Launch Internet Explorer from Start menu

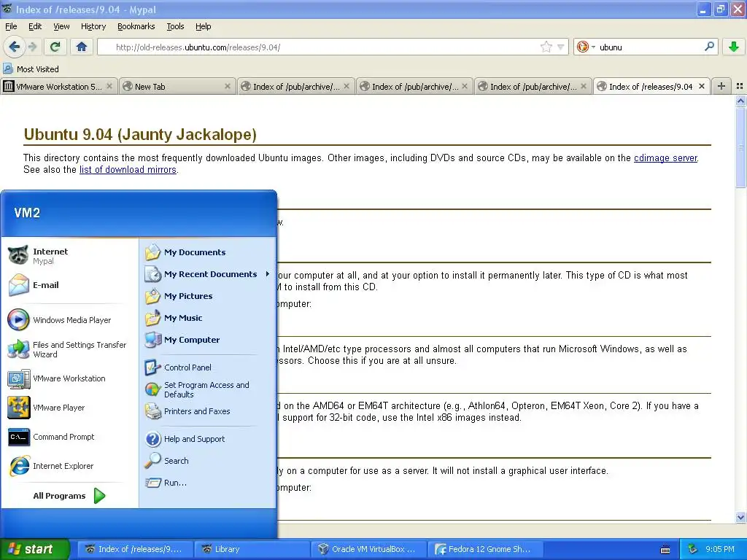click(69, 466)
